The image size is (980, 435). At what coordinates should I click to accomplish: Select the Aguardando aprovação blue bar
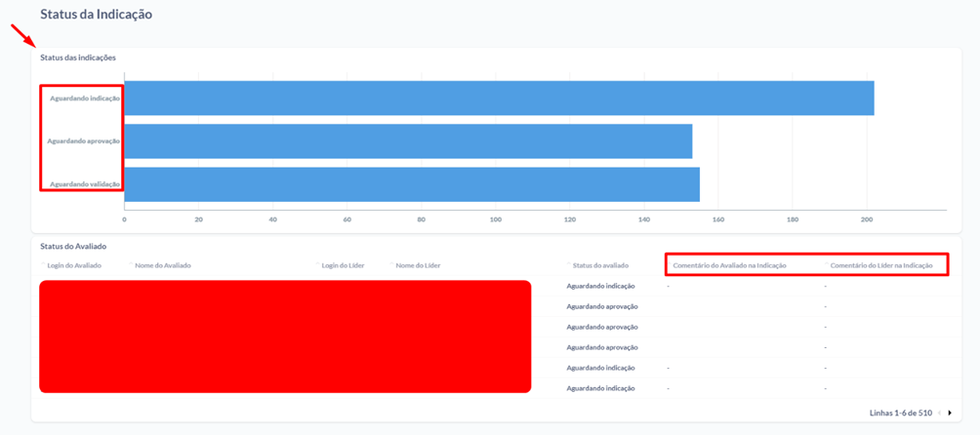[408, 141]
